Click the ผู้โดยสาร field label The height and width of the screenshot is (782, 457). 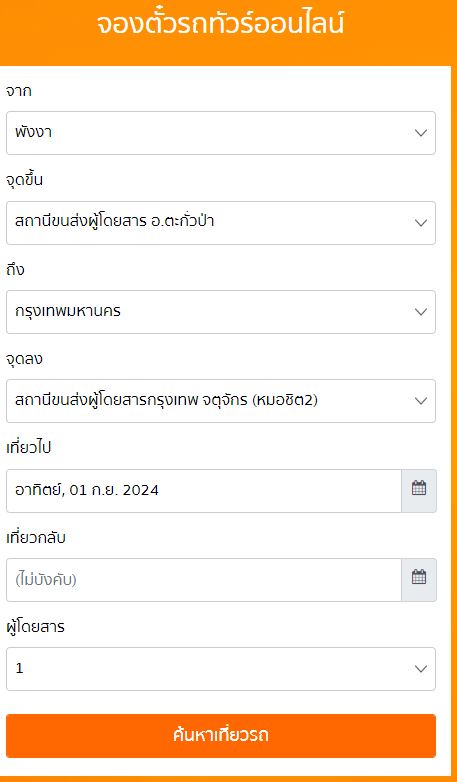coord(35,627)
